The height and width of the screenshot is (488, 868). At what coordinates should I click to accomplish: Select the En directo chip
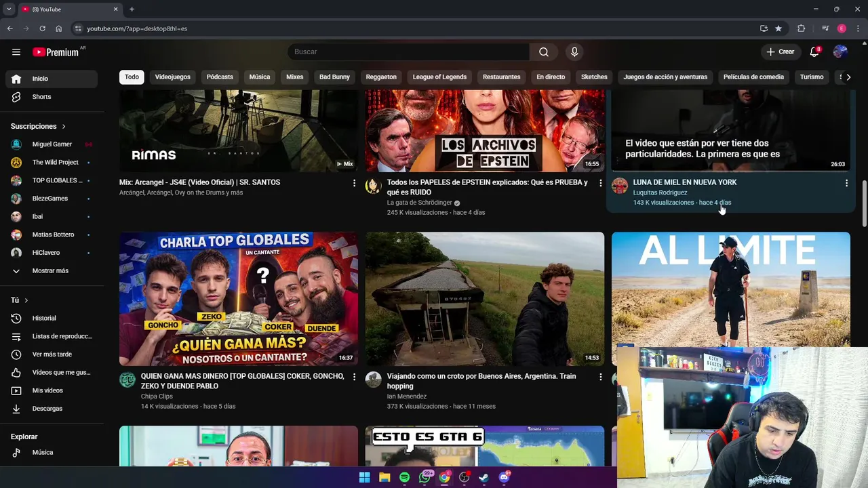(551, 77)
